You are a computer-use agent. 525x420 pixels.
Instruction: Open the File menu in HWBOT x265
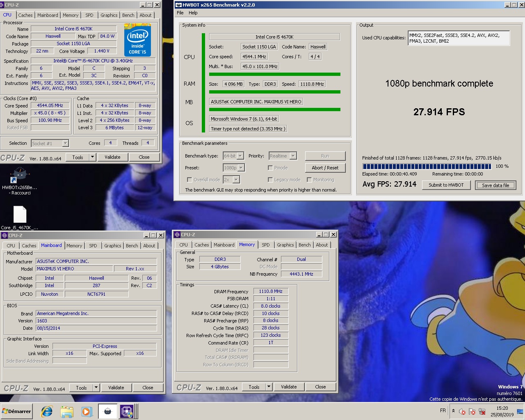tap(180, 13)
